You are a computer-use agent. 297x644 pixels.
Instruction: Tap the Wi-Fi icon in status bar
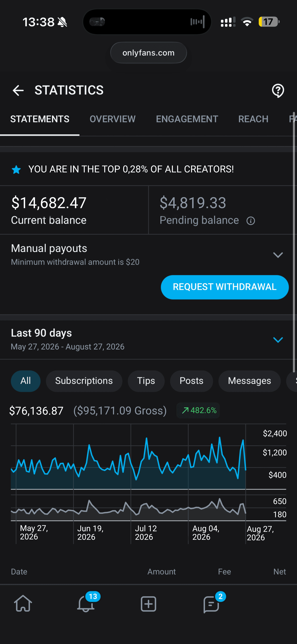[x=247, y=22]
